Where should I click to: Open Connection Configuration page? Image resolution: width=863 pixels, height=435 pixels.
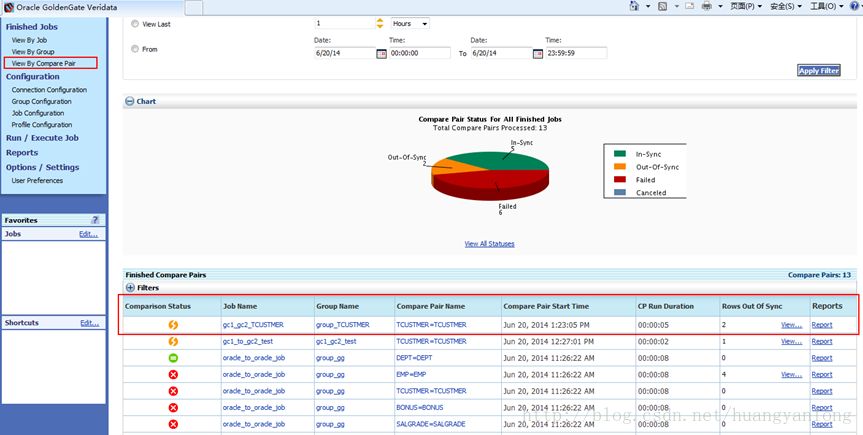(49, 90)
